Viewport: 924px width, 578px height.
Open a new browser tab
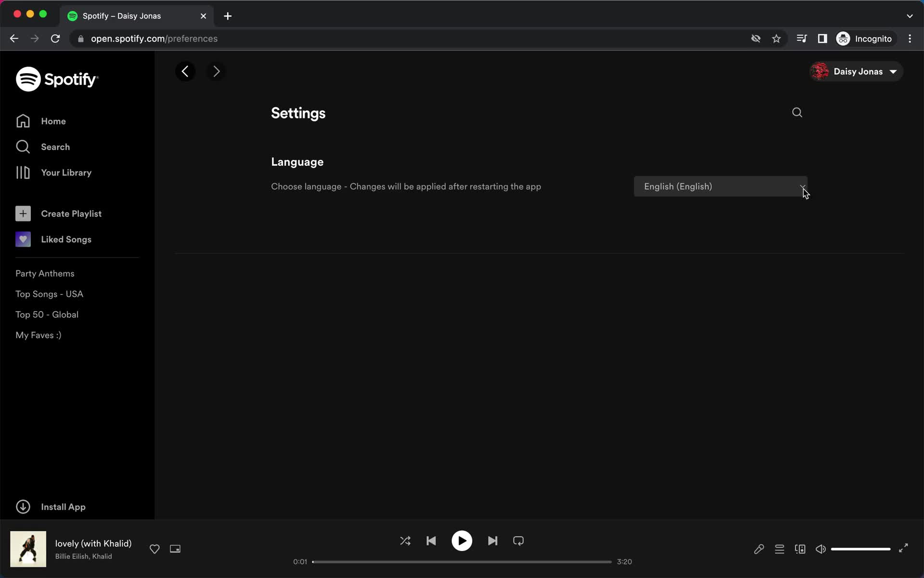pos(228,16)
